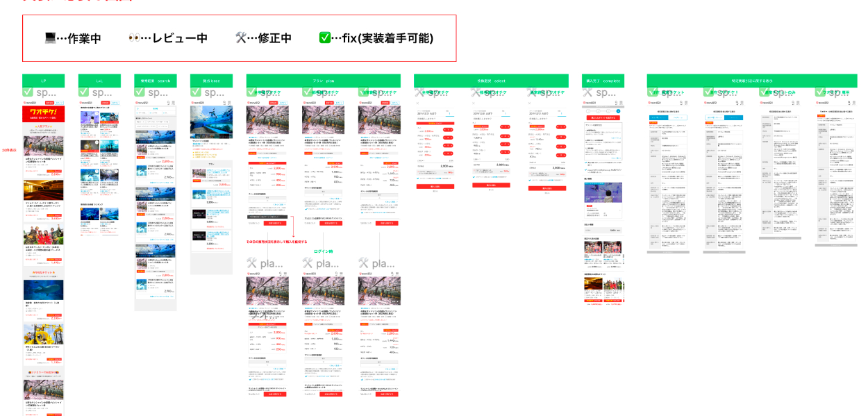Click the tools emoji for 修正中 in legend
868x416 pixels.
point(242,38)
